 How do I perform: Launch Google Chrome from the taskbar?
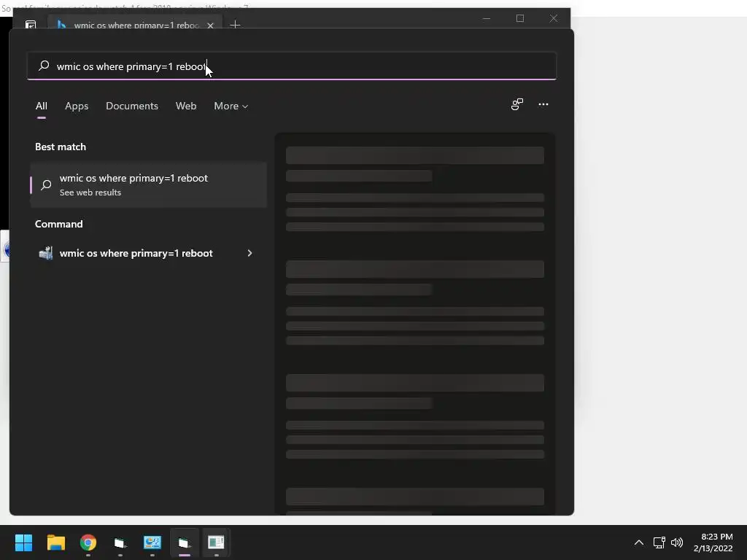[88, 542]
